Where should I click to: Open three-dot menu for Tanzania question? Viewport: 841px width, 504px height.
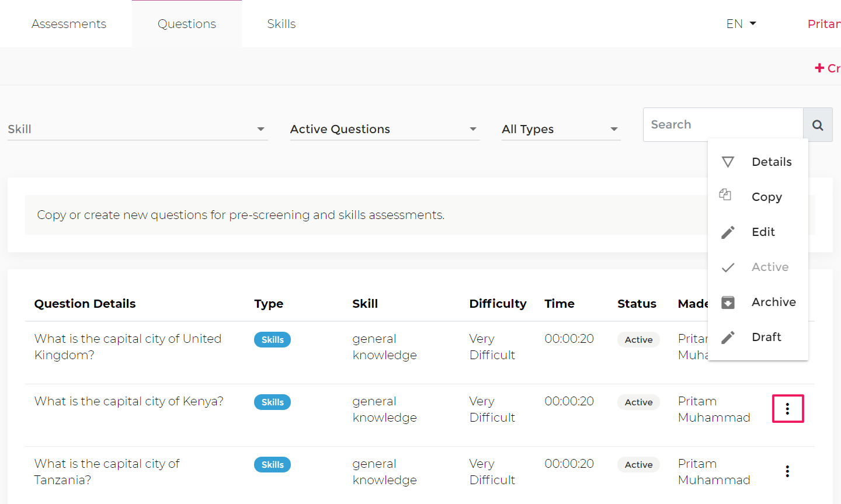pos(787,471)
